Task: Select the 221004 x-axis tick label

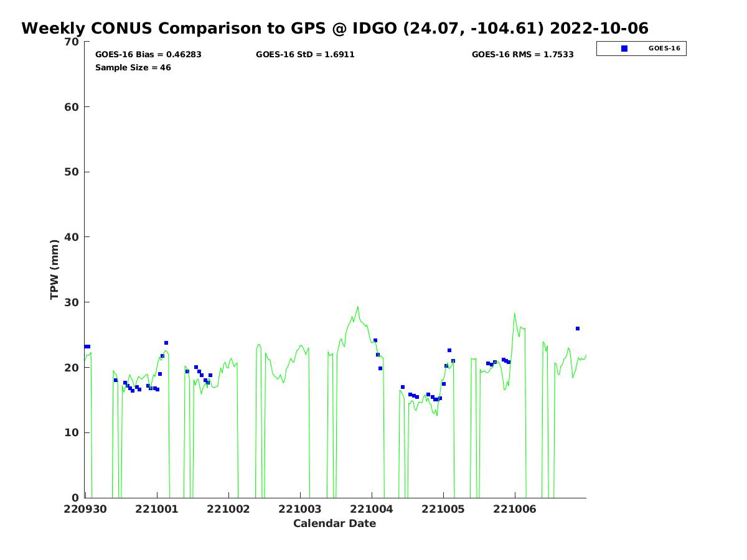Action: pyautogui.click(x=372, y=509)
